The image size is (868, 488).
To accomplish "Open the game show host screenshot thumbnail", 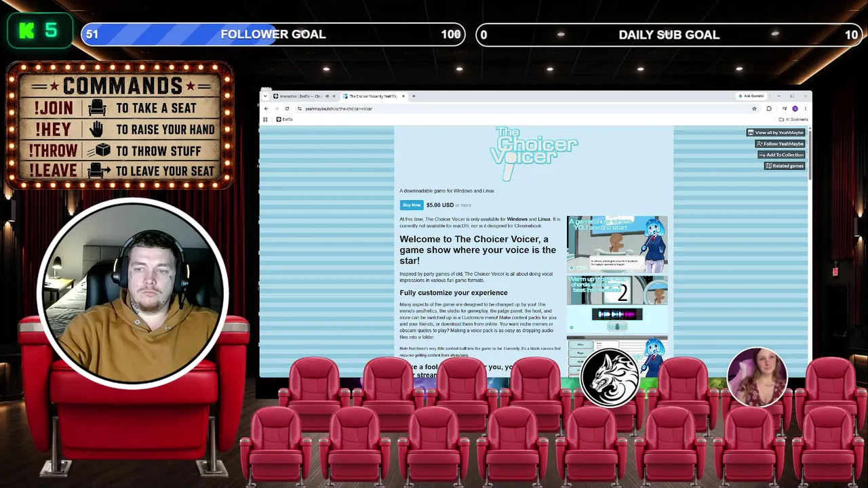I will click(617, 244).
